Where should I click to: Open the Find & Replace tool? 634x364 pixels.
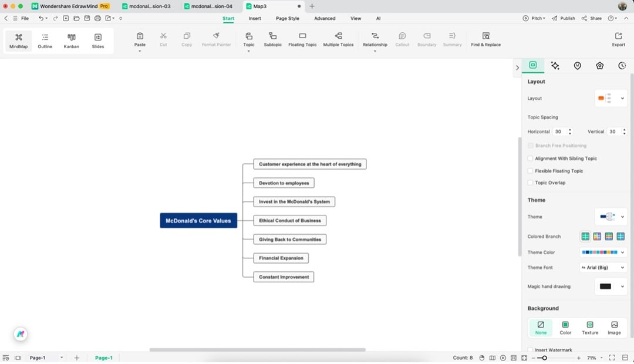pos(485,40)
